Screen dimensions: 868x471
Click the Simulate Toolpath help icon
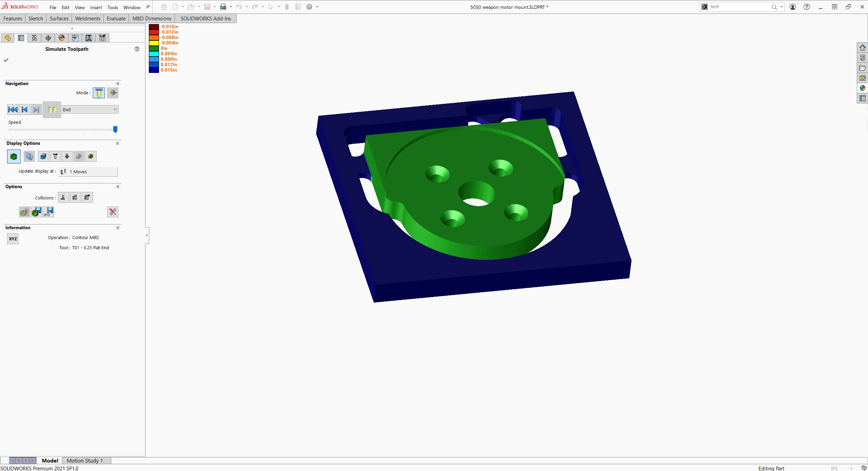(x=137, y=49)
